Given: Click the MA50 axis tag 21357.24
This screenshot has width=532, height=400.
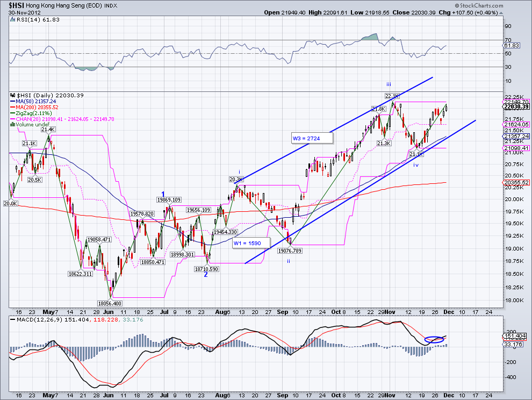Looking at the screenshot, I should pyautogui.click(x=516, y=136).
